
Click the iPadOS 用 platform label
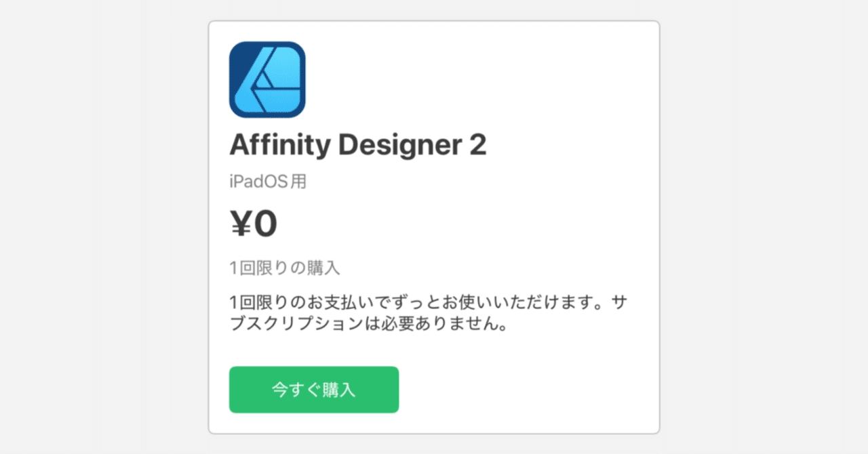[x=267, y=181]
